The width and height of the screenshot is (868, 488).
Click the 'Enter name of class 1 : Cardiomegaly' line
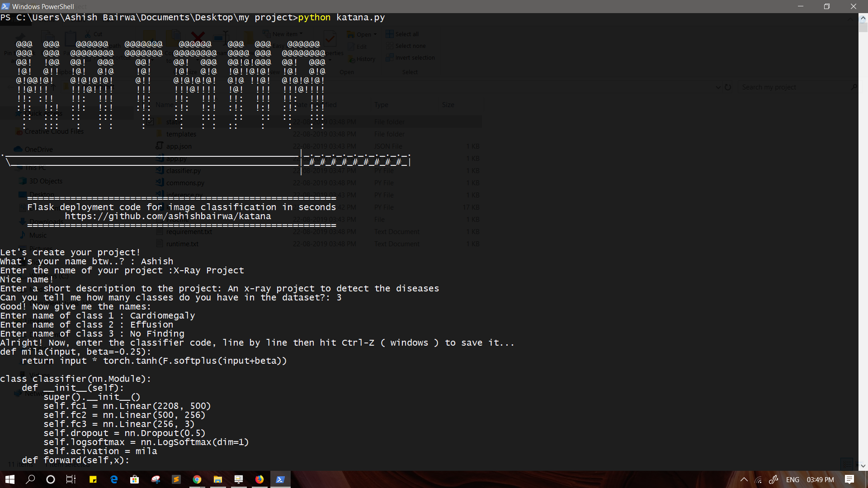click(x=98, y=316)
